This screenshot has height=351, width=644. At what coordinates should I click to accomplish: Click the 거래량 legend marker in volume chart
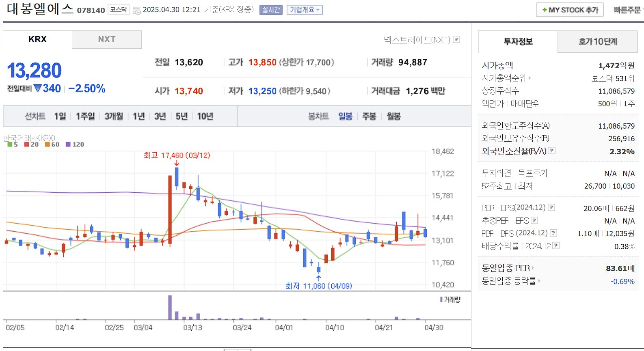[441, 299]
